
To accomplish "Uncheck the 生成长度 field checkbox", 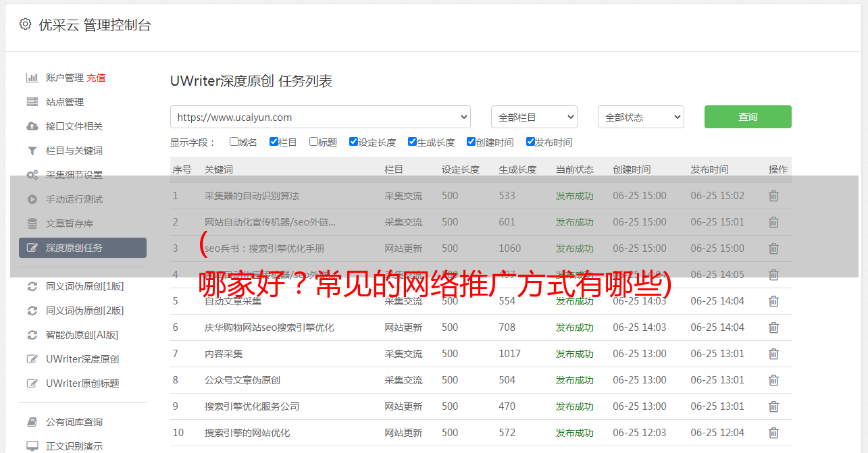I will point(412,142).
